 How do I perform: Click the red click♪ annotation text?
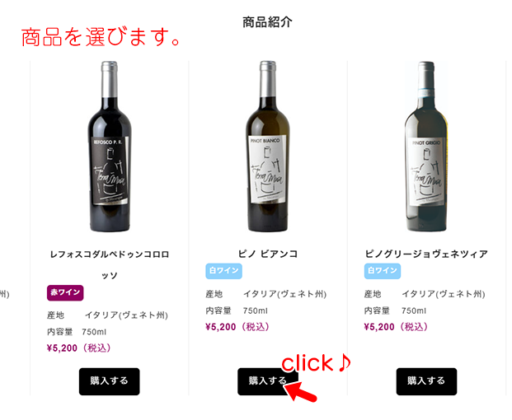point(316,363)
